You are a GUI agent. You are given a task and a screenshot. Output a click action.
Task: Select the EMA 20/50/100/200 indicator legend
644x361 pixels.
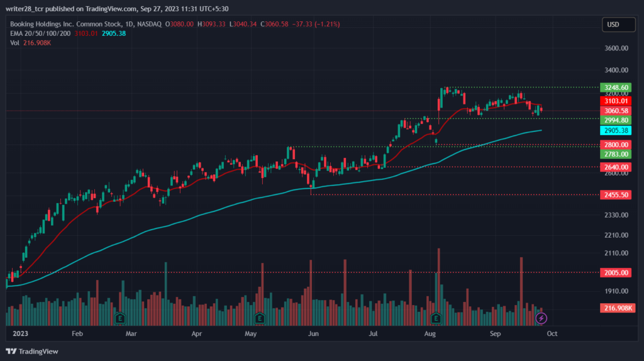pyautogui.click(x=40, y=34)
